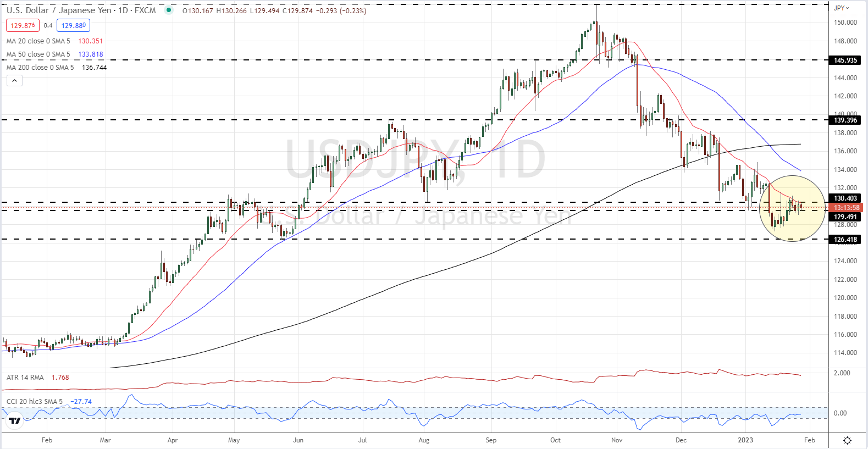
Task: Click the spread value 0.4
Action: [x=48, y=25]
